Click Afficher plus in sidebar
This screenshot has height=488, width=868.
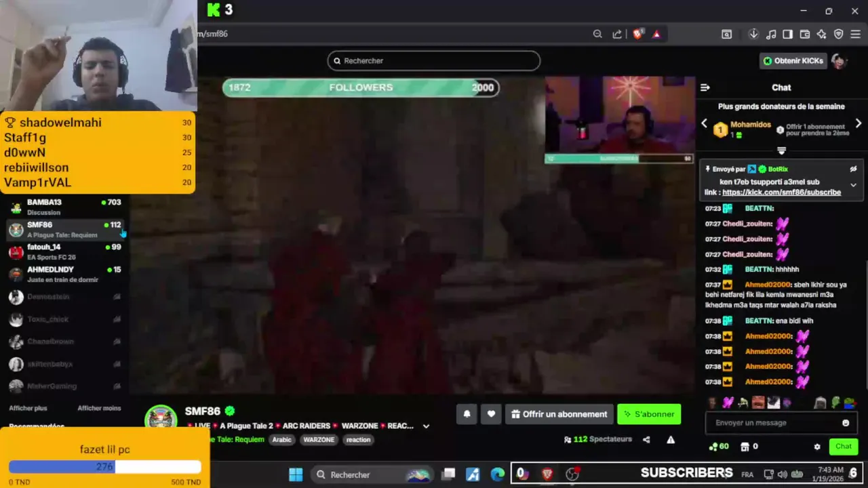pos(28,408)
